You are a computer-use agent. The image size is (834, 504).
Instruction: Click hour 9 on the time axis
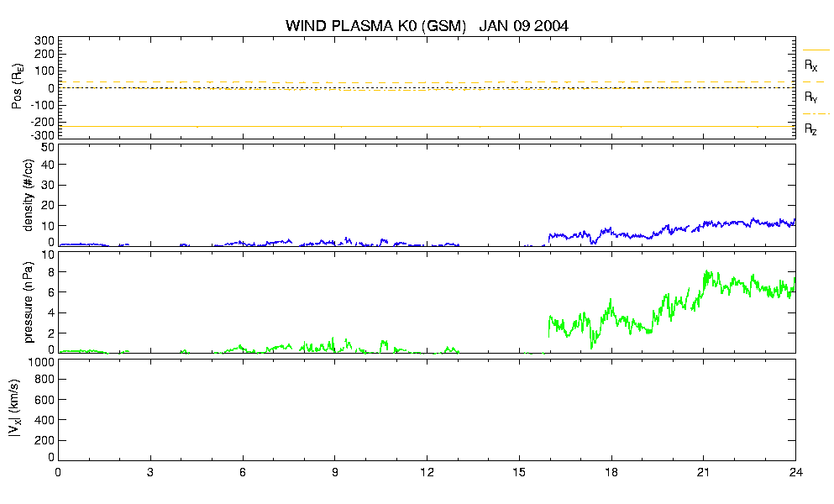pyautogui.click(x=334, y=472)
